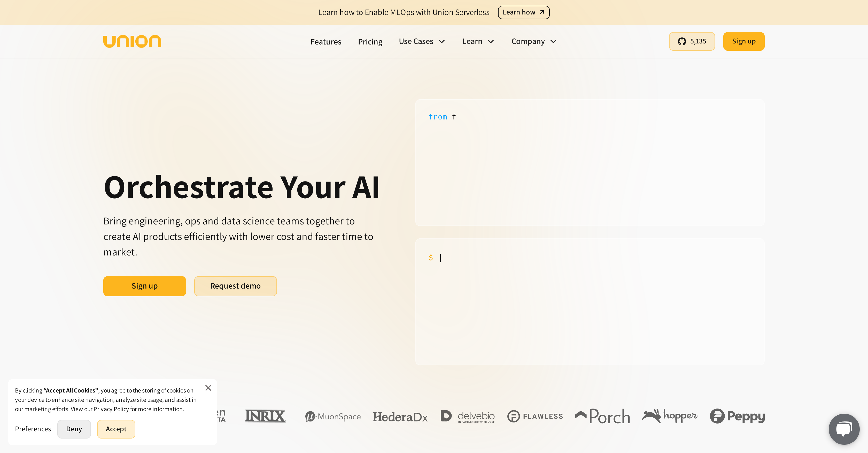Click the delvebio logo
Image resolution: width=868 pixels, height=453 pixels.
[468, 416]
